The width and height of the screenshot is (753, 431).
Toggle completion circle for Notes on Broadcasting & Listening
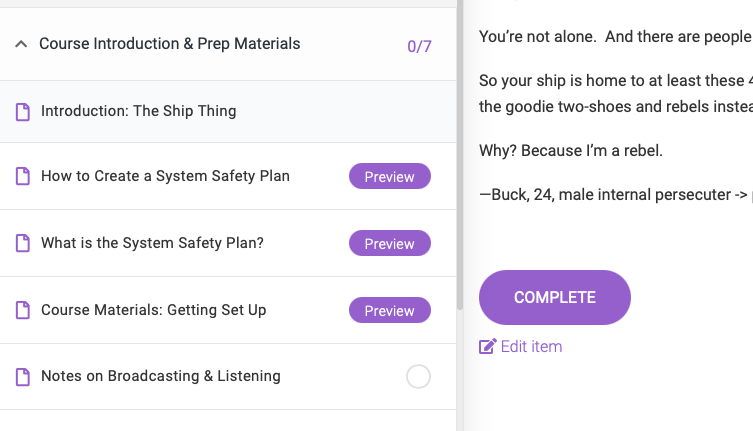pyautogui.click(x=418, y=377)
